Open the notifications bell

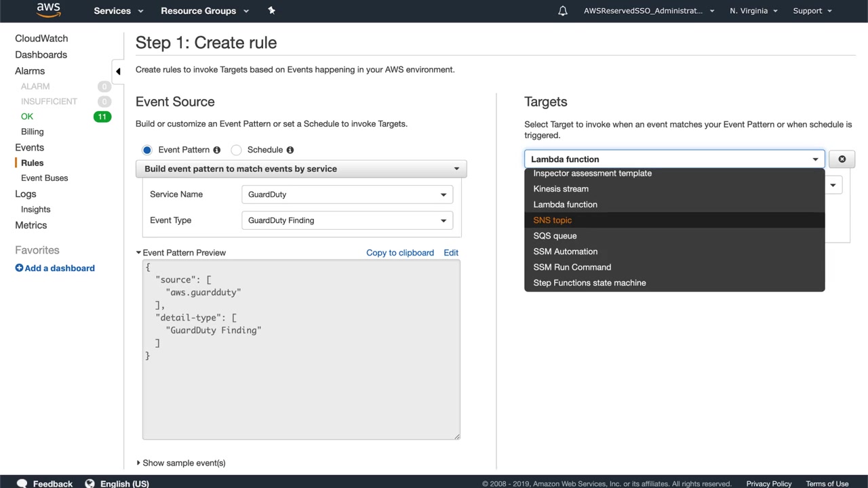563,11
